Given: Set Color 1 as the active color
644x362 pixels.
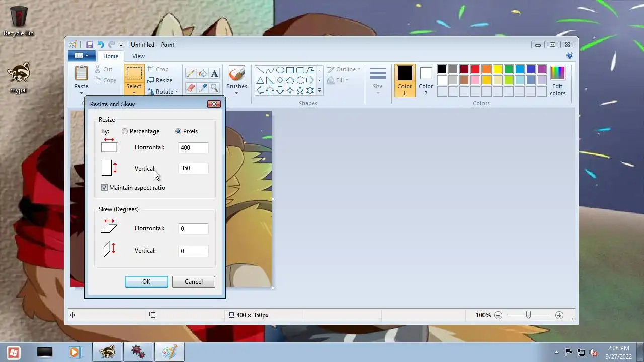Looking at the screenshot, I should [x=405, y=80].
